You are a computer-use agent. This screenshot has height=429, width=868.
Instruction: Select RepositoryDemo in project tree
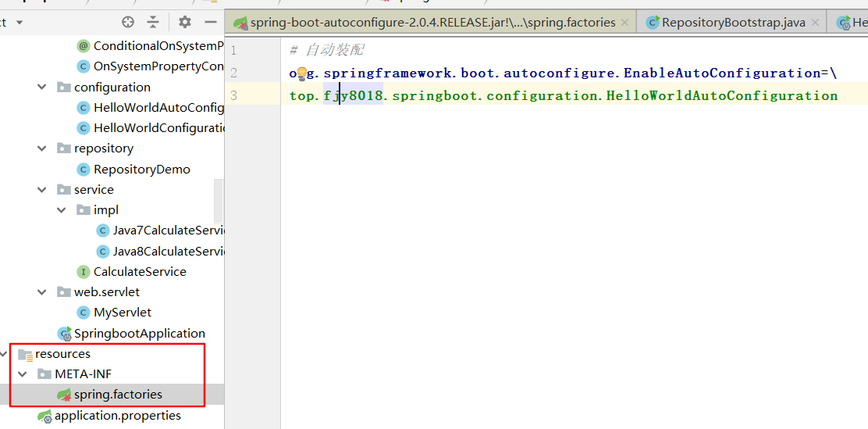click(141, 170)
